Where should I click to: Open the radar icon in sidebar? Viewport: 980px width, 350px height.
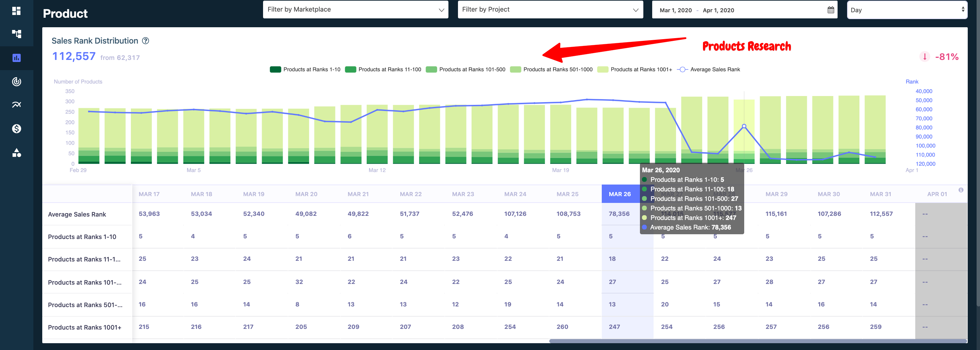point(16,81)
